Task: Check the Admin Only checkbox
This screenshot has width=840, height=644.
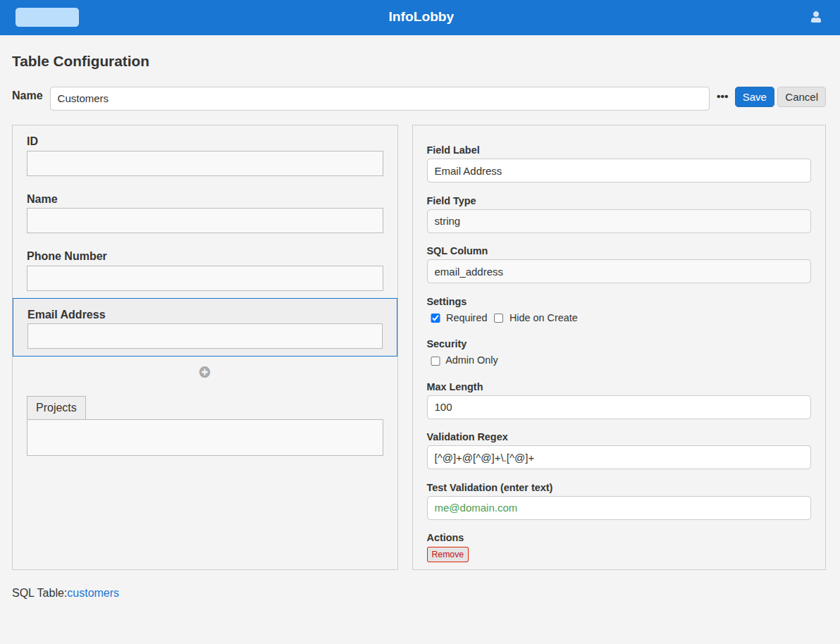Action: pyautogui.click(x=436, y=361)
